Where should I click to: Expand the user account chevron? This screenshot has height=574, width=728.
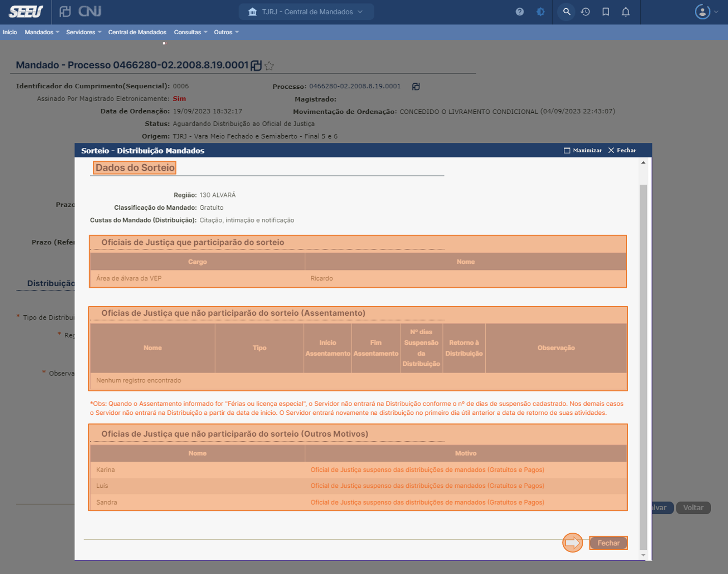tap(716, 12)
